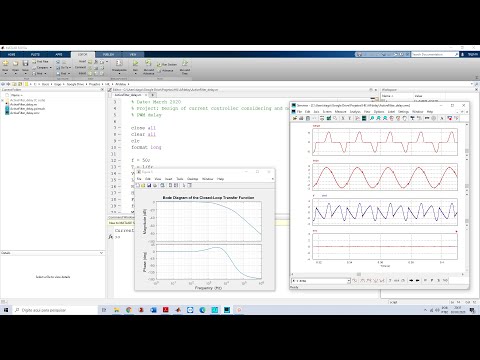The image size is (480, 360).
Task: Click the print icon in Simview toolbar
Action: [301, 118]
